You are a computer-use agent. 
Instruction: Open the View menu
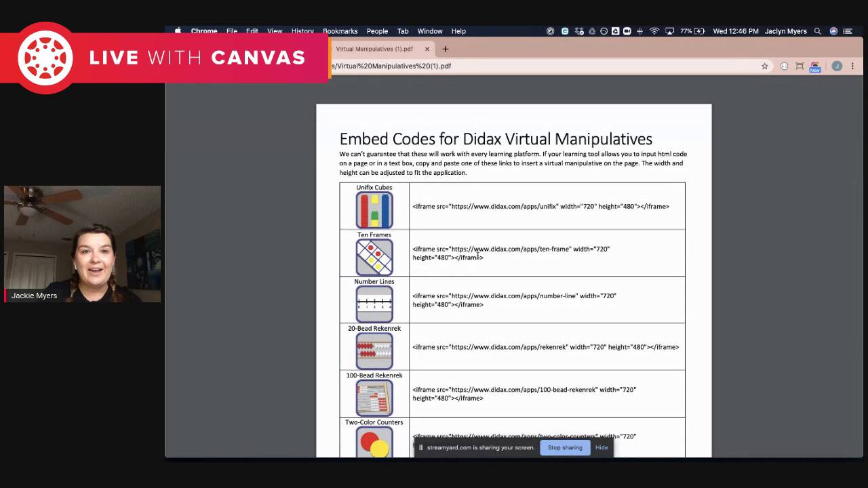click(275, 31)
